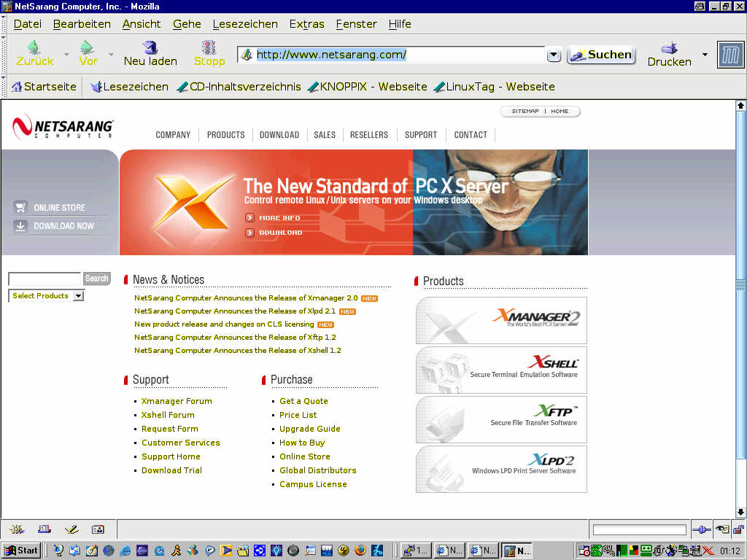Viewport: 747px width, 560px height.
Task: Click the Stopp toolbar button
Action: pos(209,53)
